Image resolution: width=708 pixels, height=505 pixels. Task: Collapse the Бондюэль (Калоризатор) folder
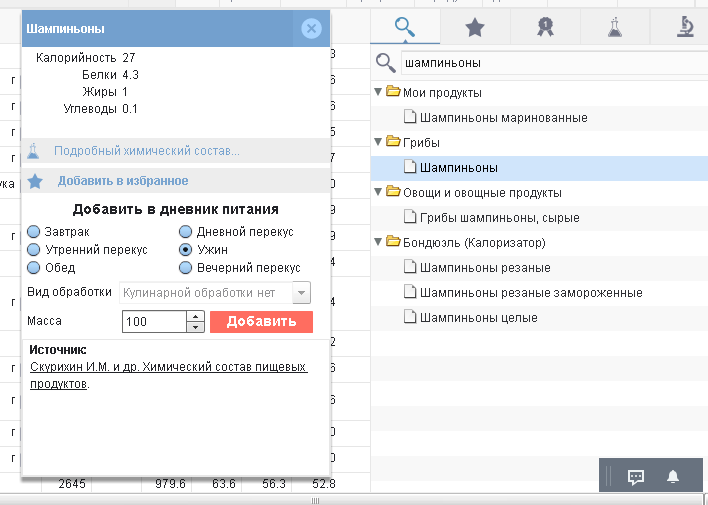pos(378,242)
